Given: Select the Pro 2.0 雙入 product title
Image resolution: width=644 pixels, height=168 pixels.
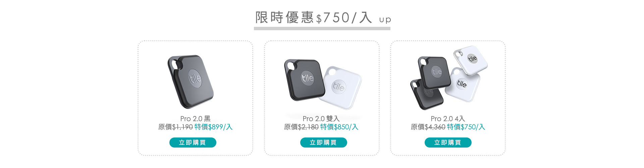Looking at the screenshot, I should (x=321, y=119).
